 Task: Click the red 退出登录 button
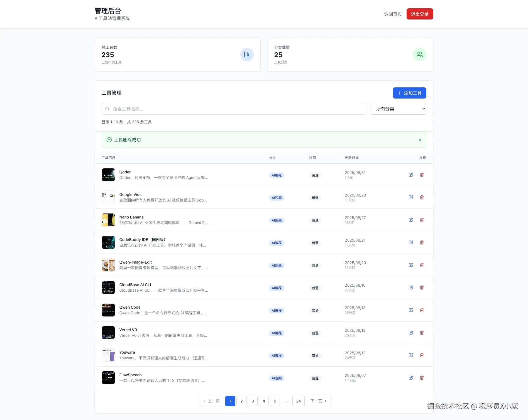point(420,14)
